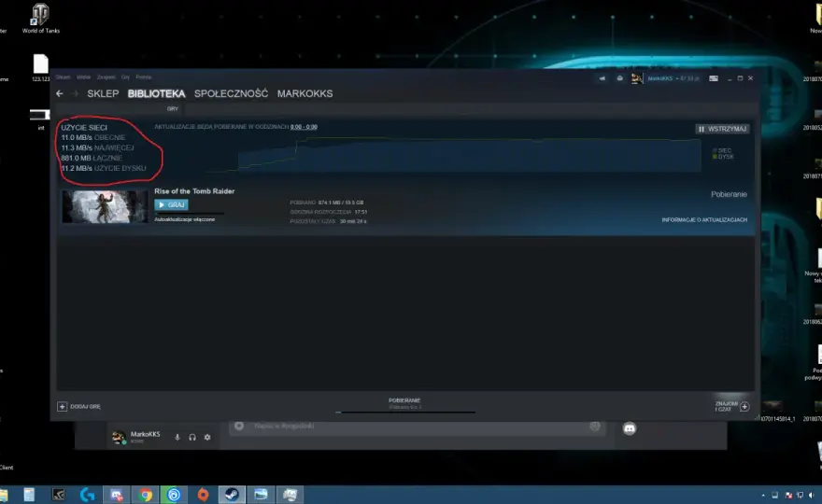Open the Gry menu in Steam
Viewport: 822px width, 504px height.
click(125, 77)
